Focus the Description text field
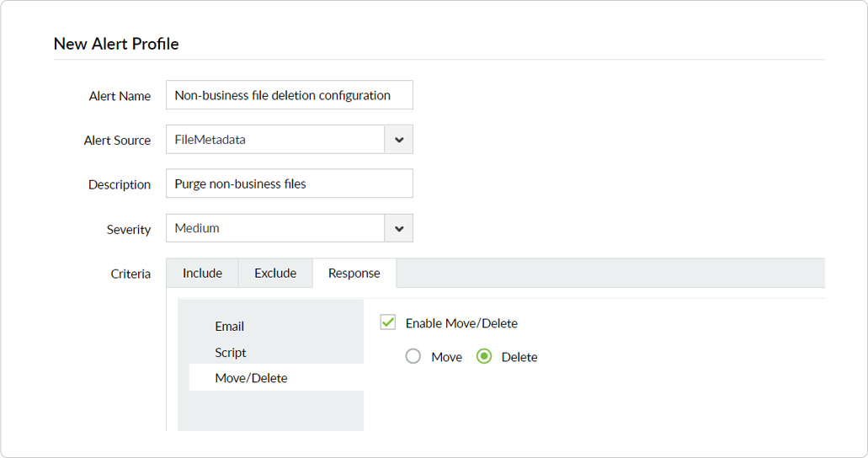 (290, 184)
